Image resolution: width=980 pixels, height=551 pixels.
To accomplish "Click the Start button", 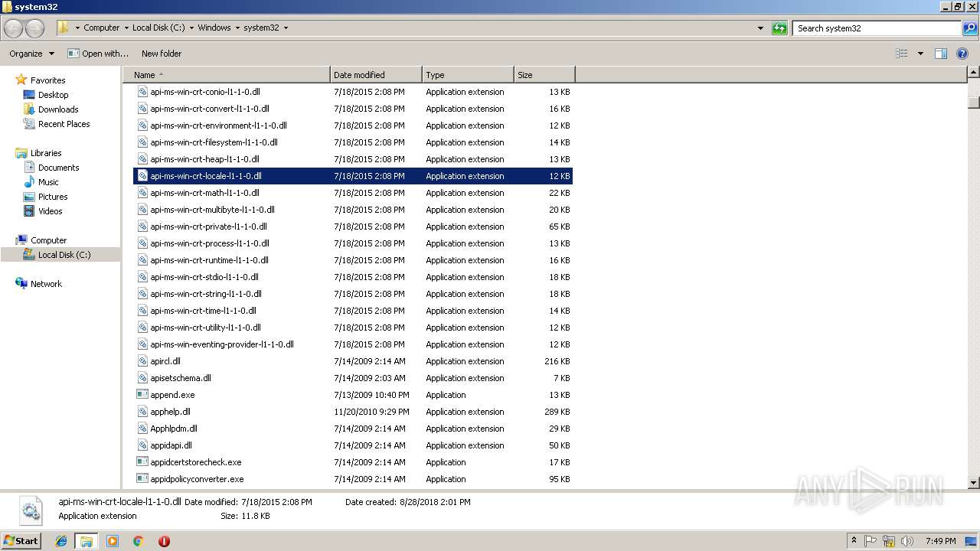I will click(21, 541).
